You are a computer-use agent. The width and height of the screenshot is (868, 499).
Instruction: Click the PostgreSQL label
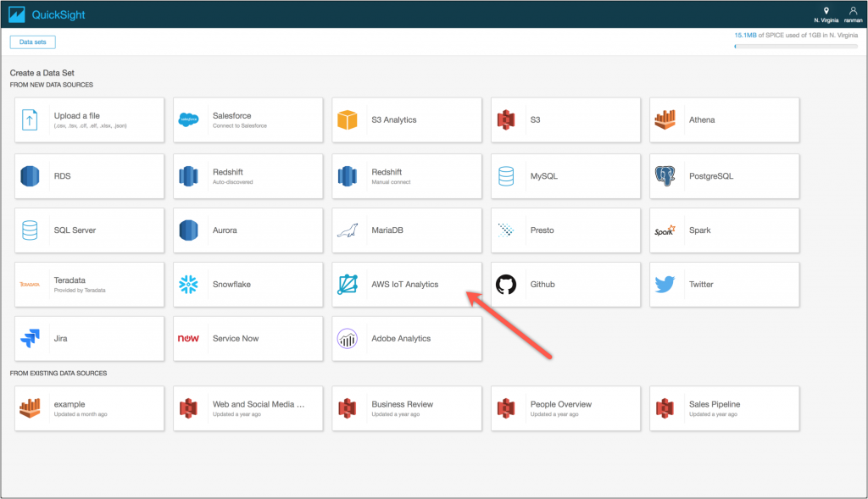click(x=711, y=176)
